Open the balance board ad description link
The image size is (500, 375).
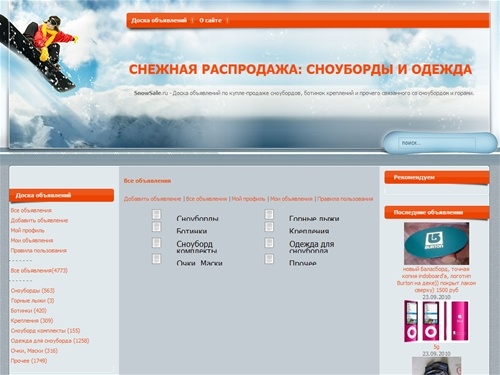click(436, 279)
